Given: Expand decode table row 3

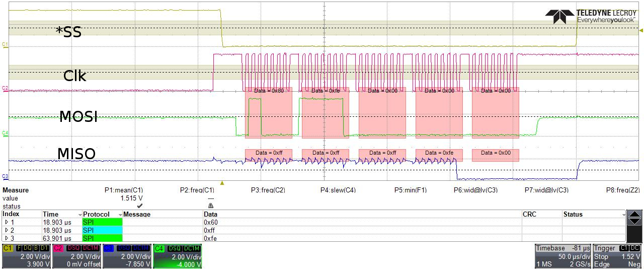Looking at the screenshot, I should (6, 238).
